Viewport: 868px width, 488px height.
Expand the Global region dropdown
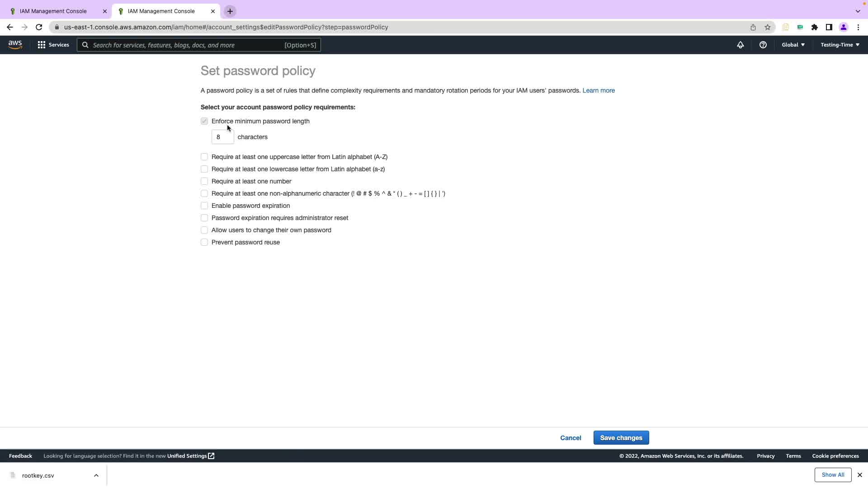click(793, 45)
